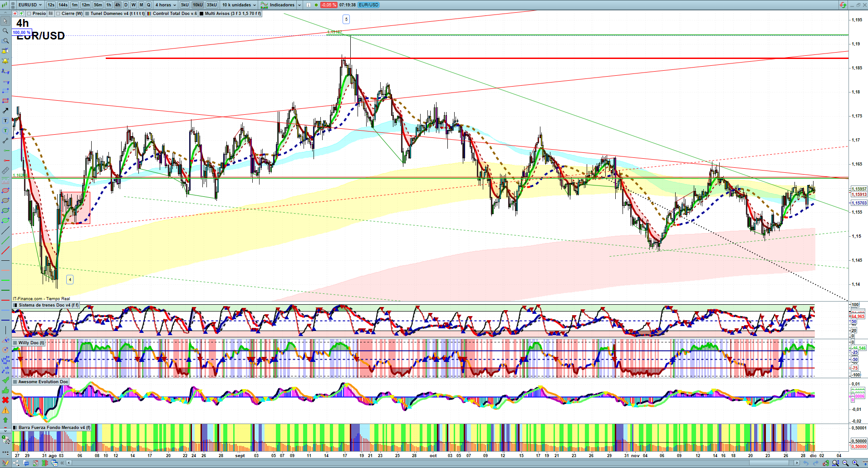Expand the 4 horas timeframe dropdown
Image resolution: width=868 pixels, height=468 pixels.
166,5
